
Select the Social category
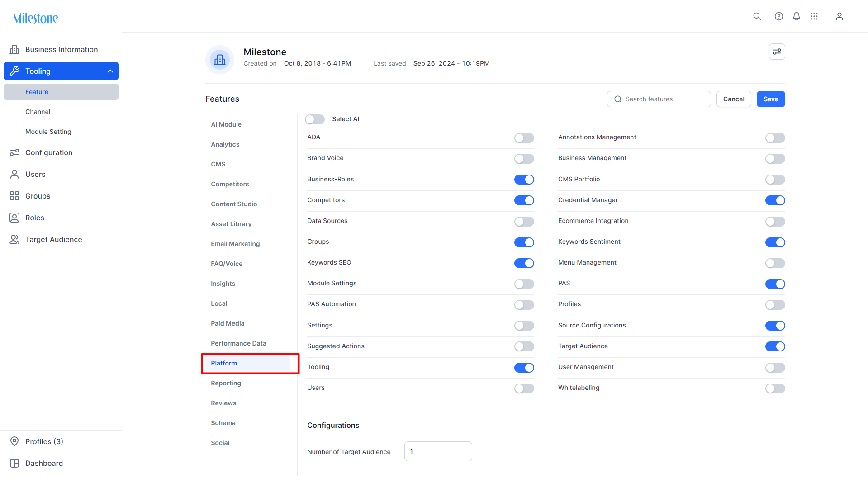point(220,443)
